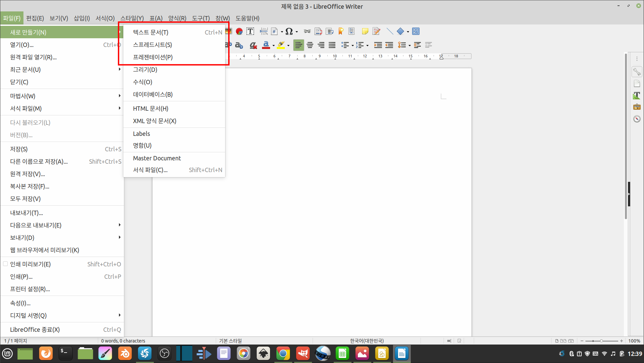Click the 기본 스타일 page style field
The width and height of the screenshot is (644, 363).
[x=230, y=341]
